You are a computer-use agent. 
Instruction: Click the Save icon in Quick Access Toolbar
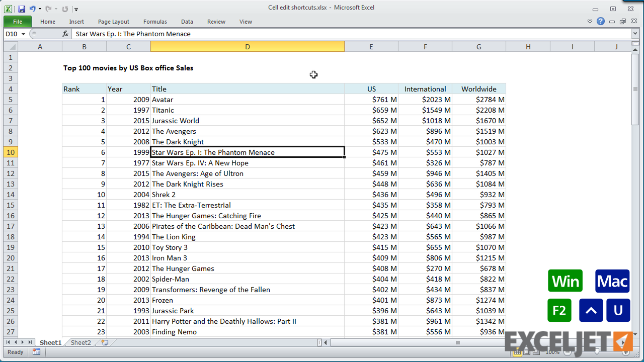pos(22,9)
